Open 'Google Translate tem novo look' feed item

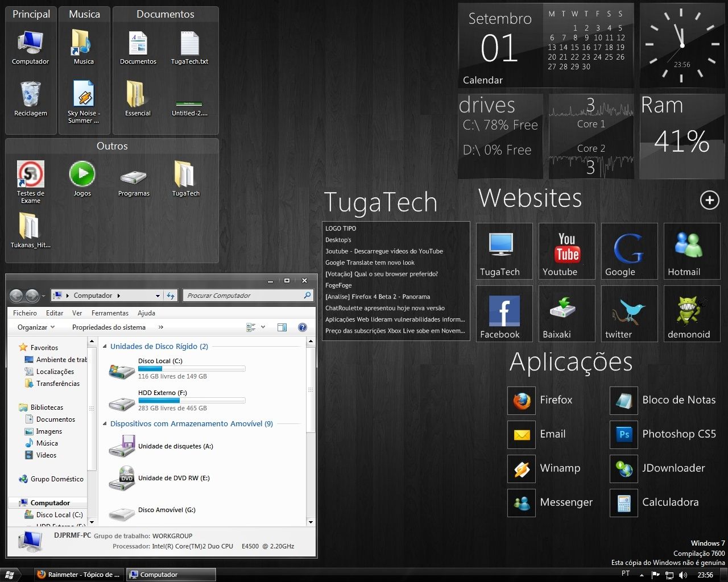370,263
